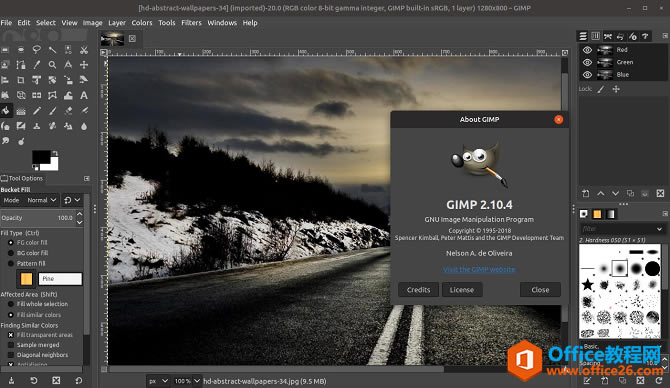670x388 pixels.
Task: Click the Bucket Fill tool icon
Action: point(6,111)
